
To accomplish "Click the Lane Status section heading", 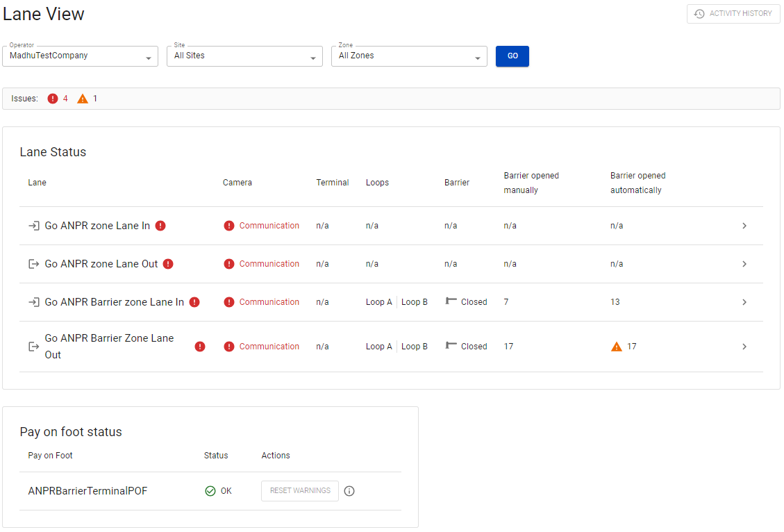I will (53, 152).
